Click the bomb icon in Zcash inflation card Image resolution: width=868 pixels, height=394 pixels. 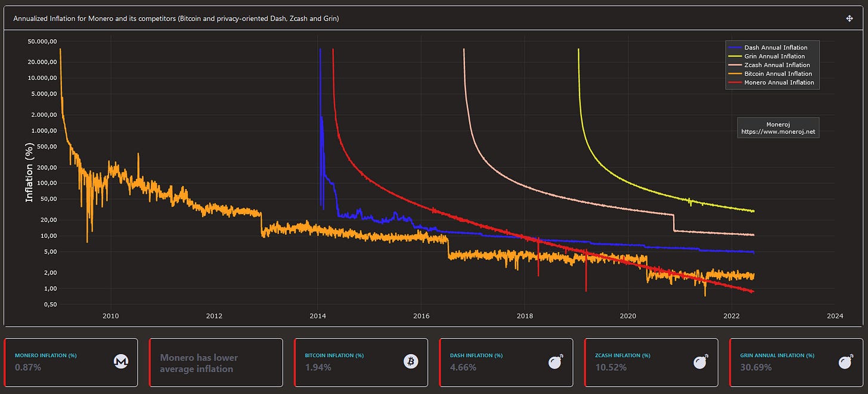(701, 361)
